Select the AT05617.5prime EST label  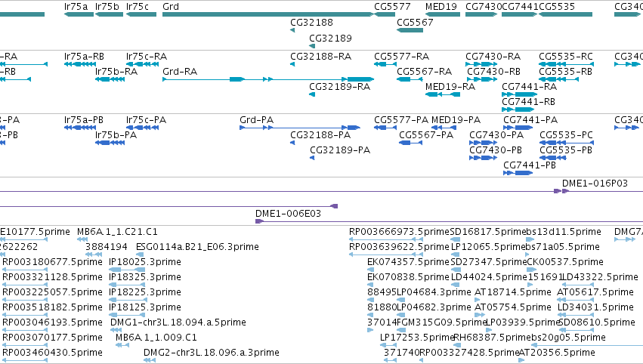595,292
